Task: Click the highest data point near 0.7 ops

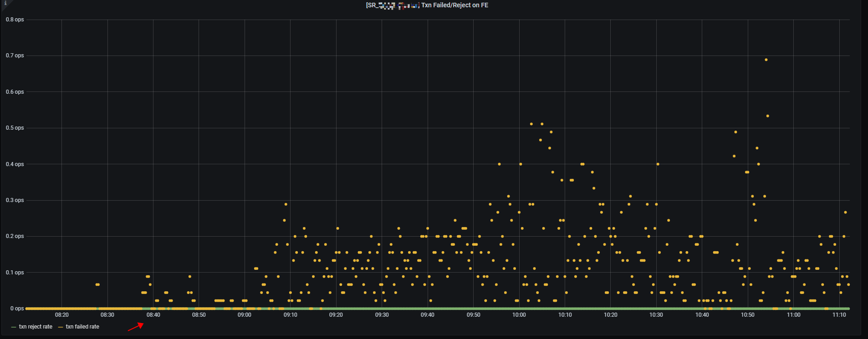Action: click(766, 60)
